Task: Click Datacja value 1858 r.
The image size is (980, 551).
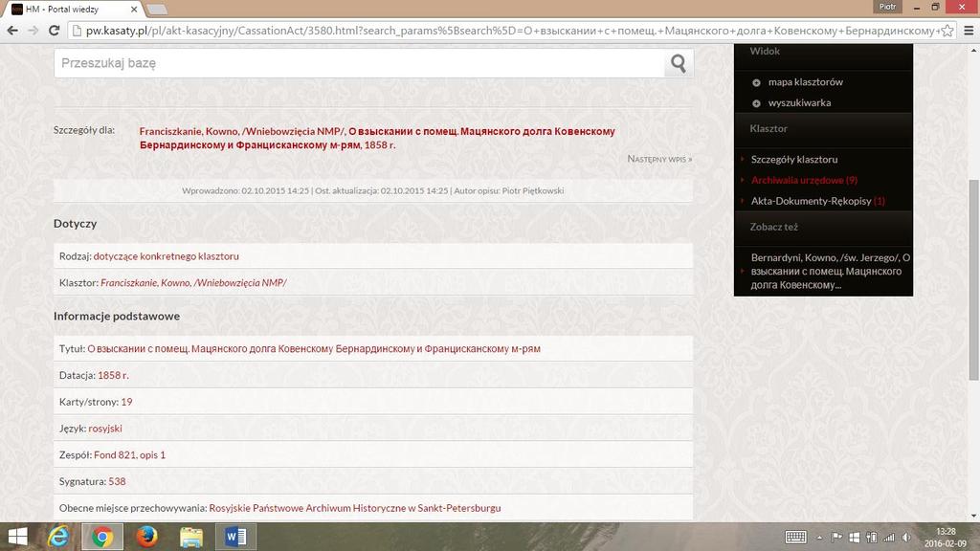Action: 113,375
